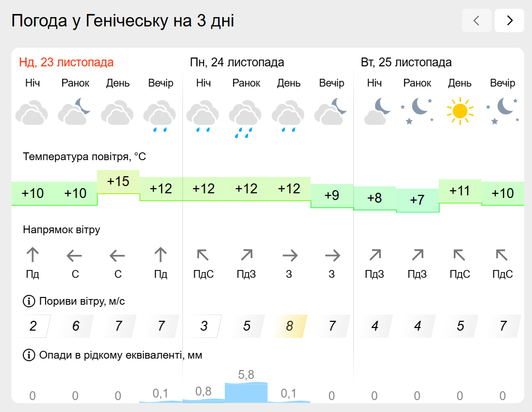
Task: Click the info icon next to Пориви вітру
Action: point(28,301)
